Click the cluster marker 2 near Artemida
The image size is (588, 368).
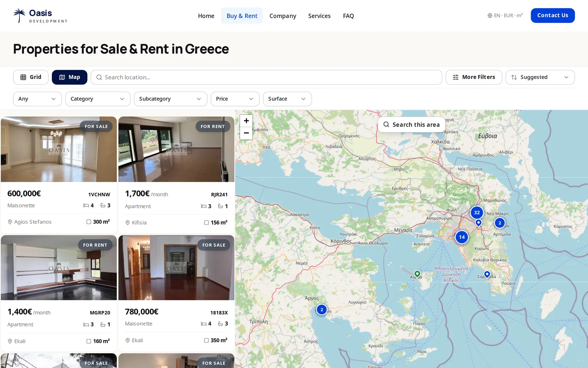tap(499, 223)
